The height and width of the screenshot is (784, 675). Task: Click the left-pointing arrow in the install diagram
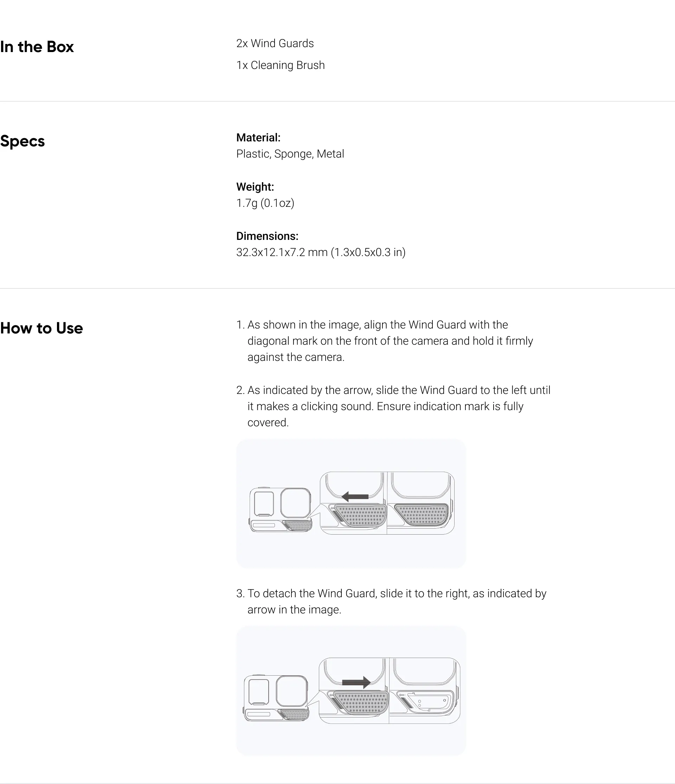pyautogui.click(x=355, y=496)
